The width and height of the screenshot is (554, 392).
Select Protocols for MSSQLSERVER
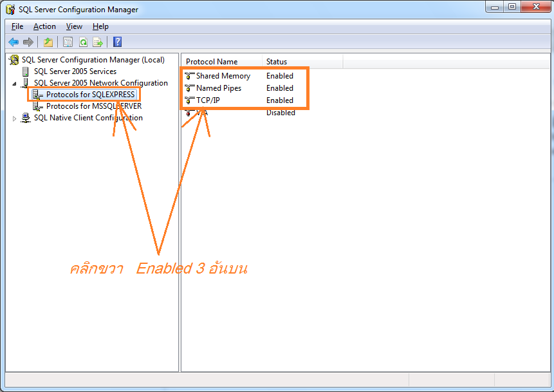point(94,106)
